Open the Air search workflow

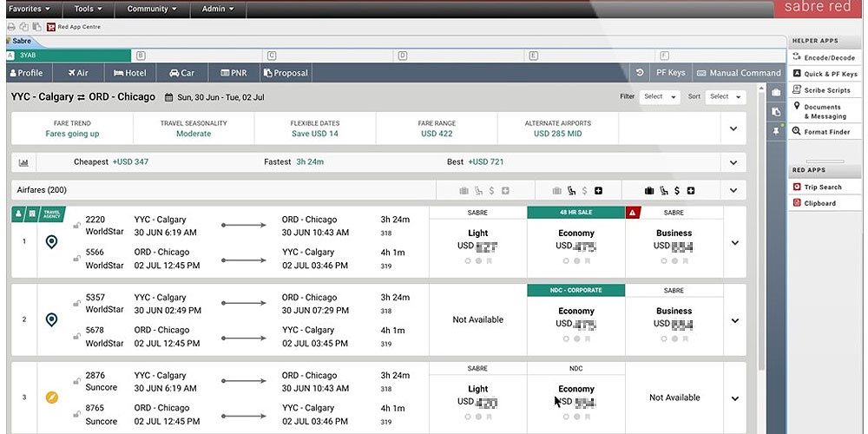pyautogui.click(x=79, y=73)
